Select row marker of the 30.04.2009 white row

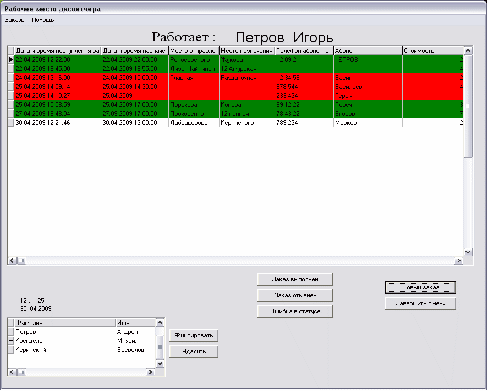pos(11,123)
